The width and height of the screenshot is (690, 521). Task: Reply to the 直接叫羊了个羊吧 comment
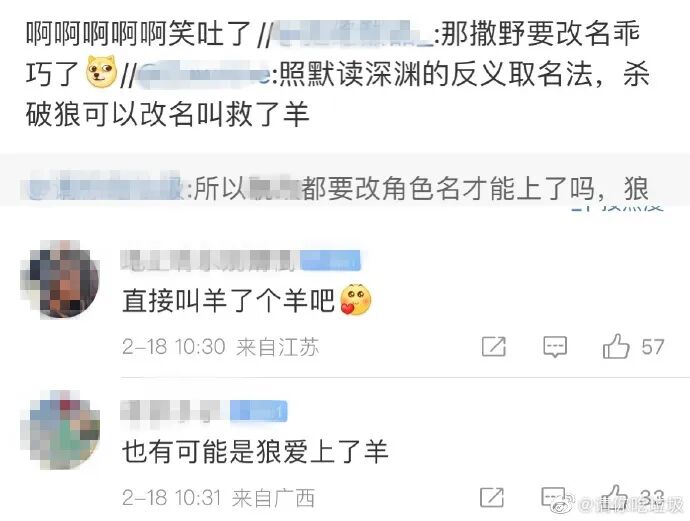pos(554,347)
